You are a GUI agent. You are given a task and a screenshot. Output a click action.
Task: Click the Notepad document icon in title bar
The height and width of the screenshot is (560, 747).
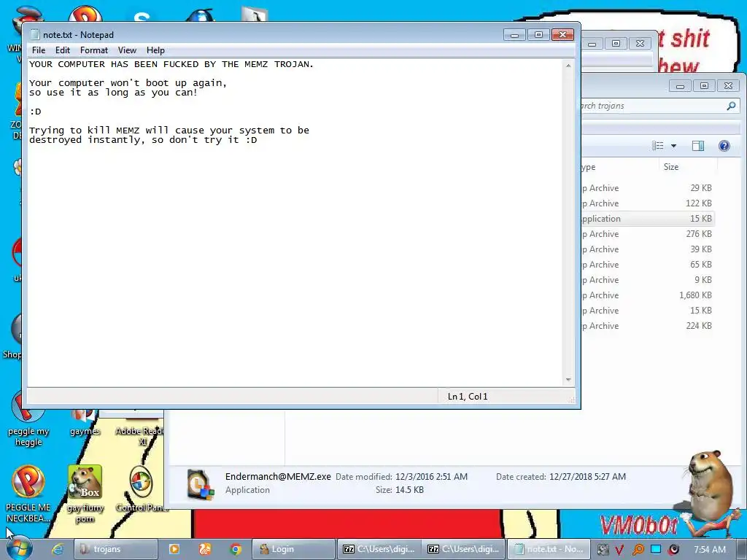click(35, 35)
